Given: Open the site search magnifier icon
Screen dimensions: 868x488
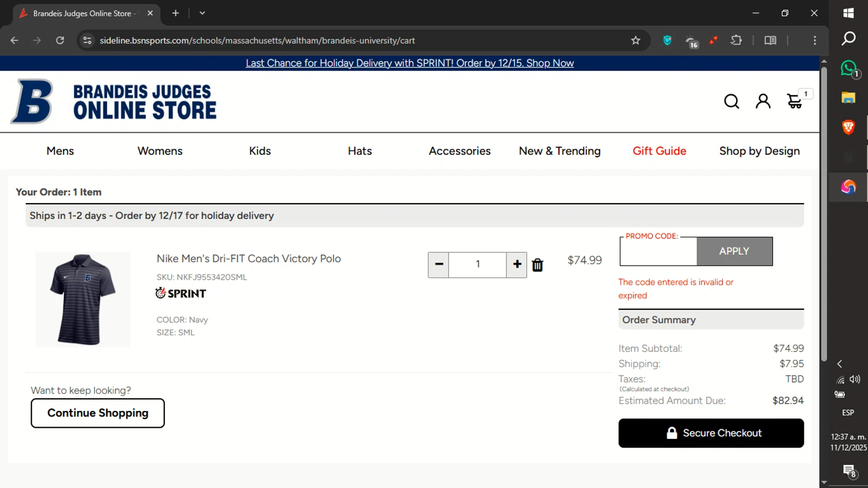Looking at the screenshot, I should coord(731,101).
